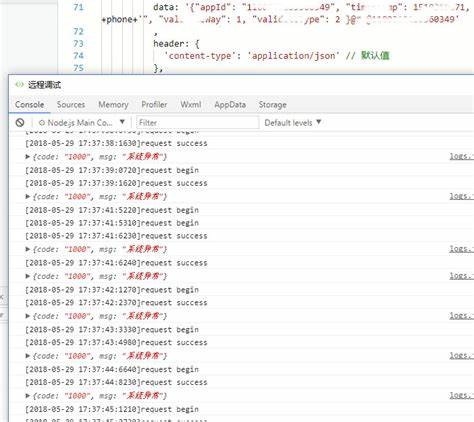The height and width of the screenshot is (422, 474).
Task: Click 'content-type' key in the code editor
Action: (200, 56)
